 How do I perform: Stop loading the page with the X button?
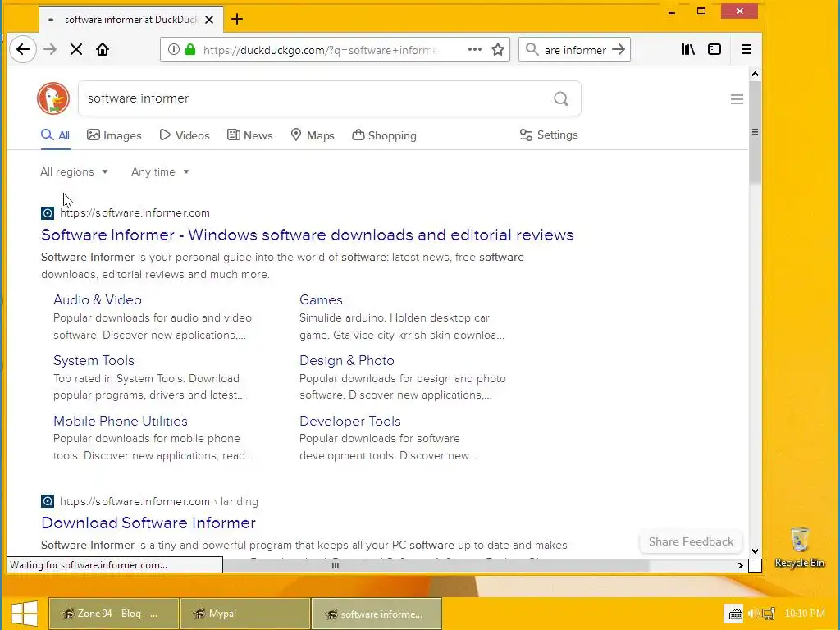coord(76,50)
